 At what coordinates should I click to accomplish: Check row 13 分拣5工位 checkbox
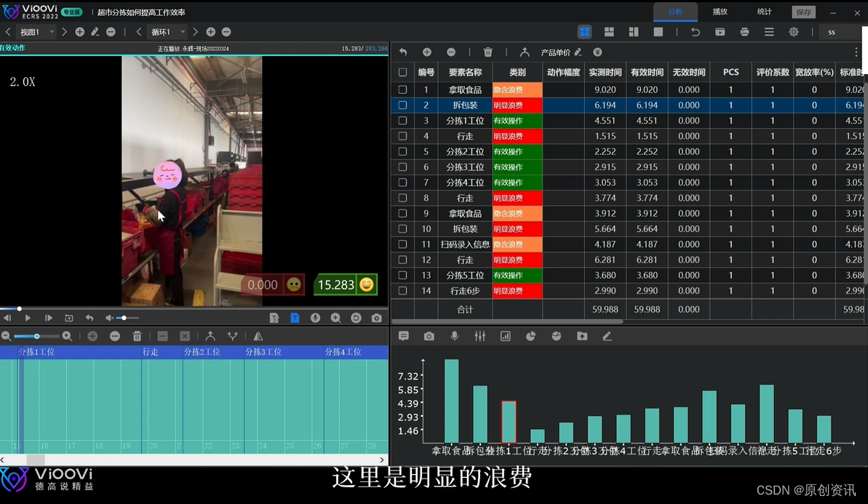403,275
